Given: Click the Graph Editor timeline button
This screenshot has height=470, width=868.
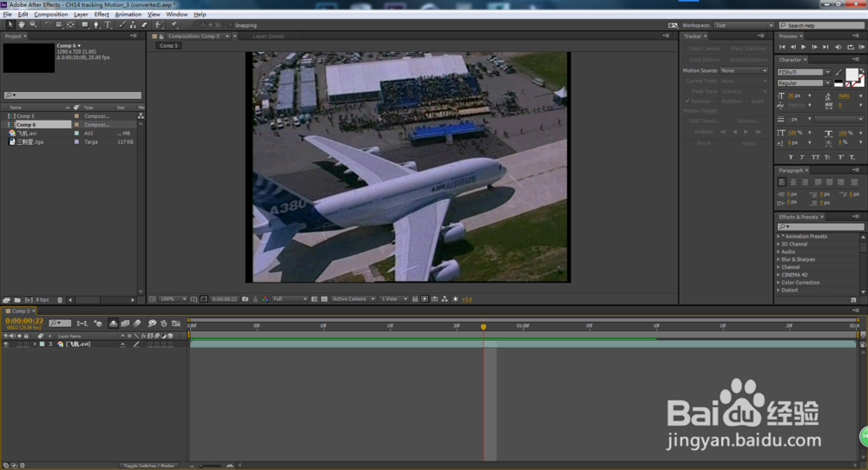Looking at the screenshot, I should pos(176,323).
